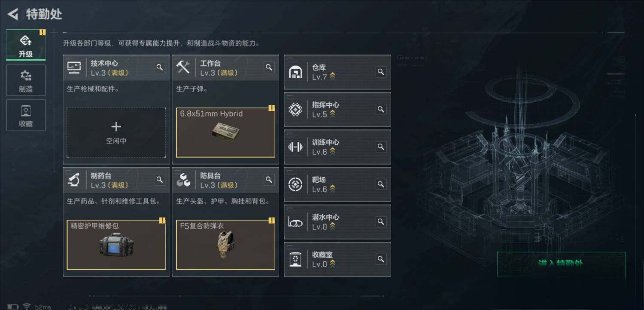
Task: Click the 进入特勤处 button
Action: pyautogui.click(x=561, y=264)
